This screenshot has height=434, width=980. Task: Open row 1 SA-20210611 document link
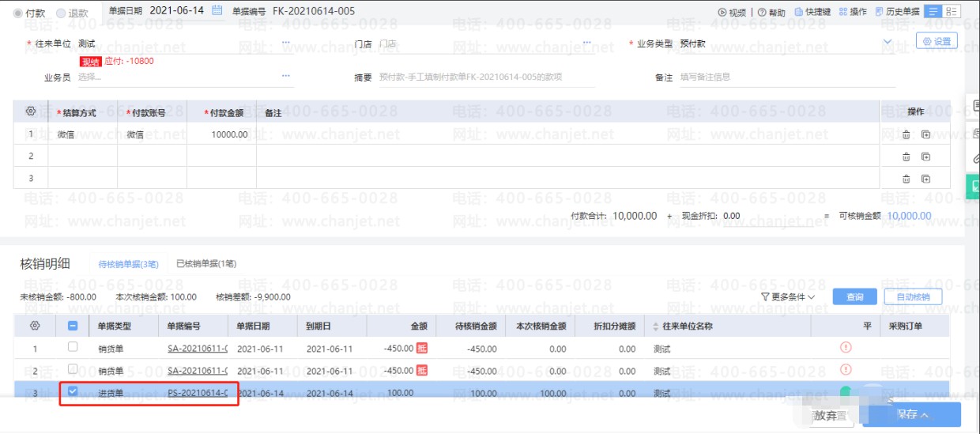[198, 349]
